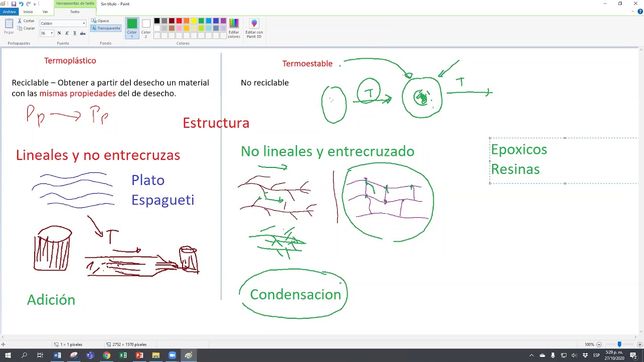Pick the pink color swatch in second row
The height and width of the screenshot is (362, 644).
(x=179, y=28)
